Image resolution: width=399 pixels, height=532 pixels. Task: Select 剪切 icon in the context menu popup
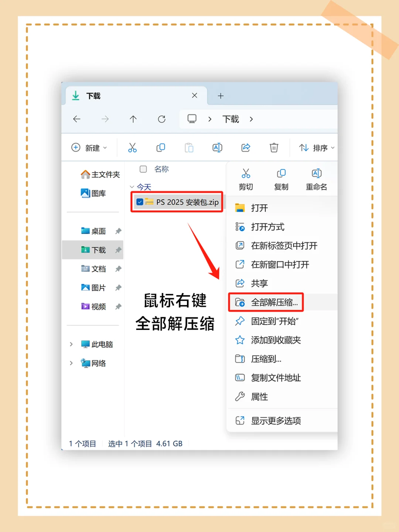tap(245, 173)
